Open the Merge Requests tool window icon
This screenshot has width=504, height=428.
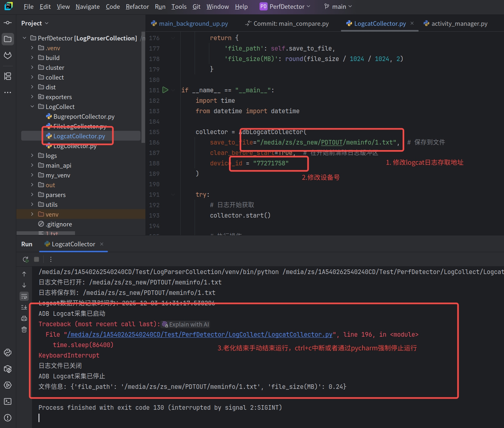8,55
